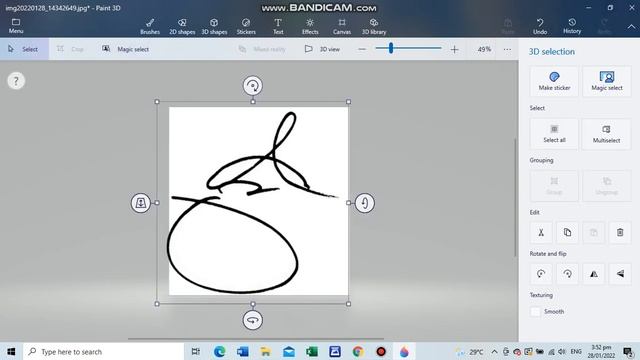This screenshot has width=640, height=360.
Task: Open the 3D shapes tab
Action: 214,27
